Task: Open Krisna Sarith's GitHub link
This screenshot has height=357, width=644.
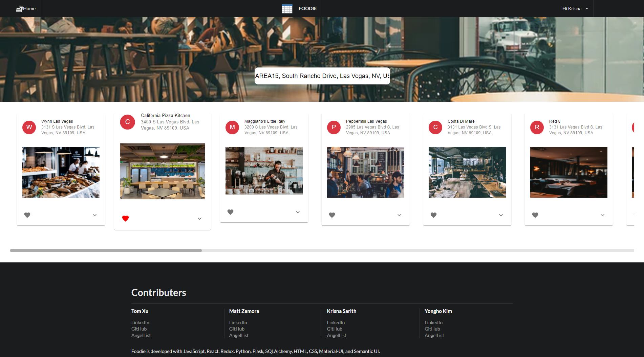Action: 334,329
